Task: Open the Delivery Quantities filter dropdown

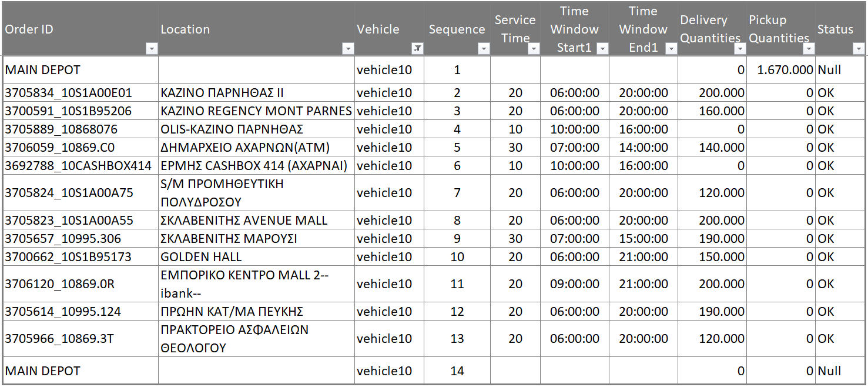Action: tap(740, 49)
